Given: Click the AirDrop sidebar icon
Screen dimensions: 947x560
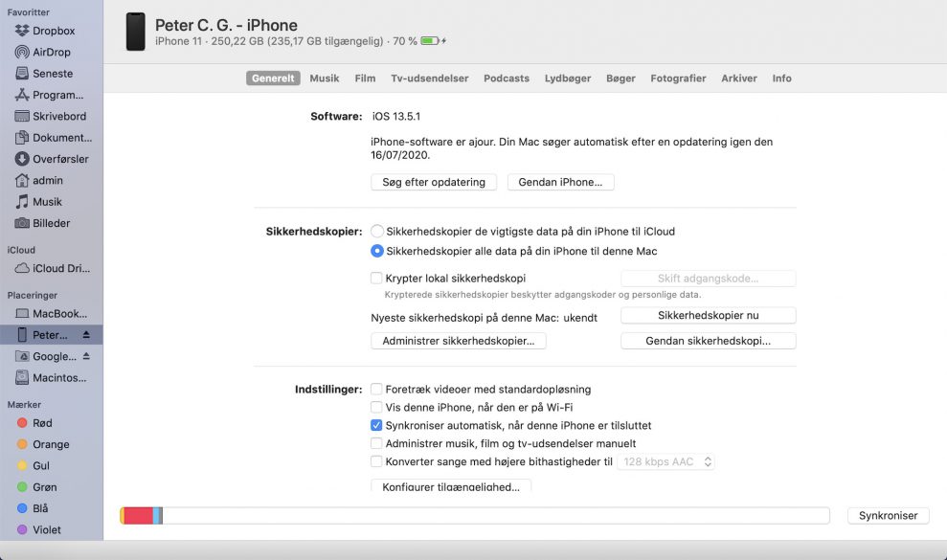Looking at the screenshot, I should [22, 52].
